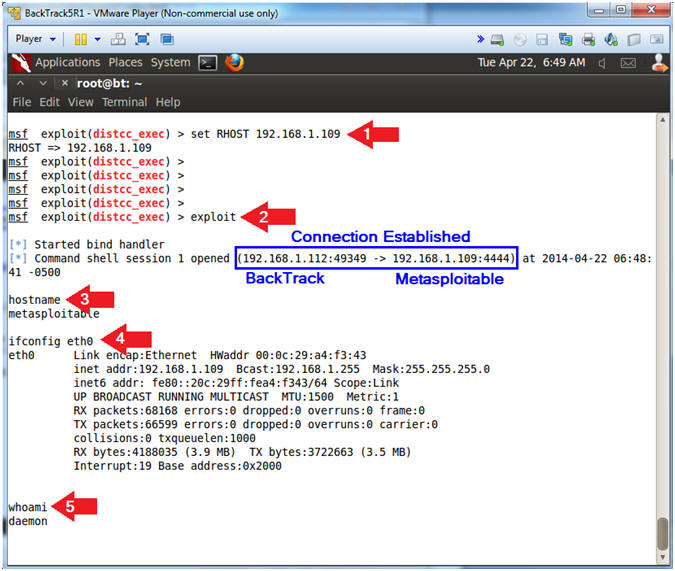
Task: Click the printer device icon
Action: tap(588, 40)
